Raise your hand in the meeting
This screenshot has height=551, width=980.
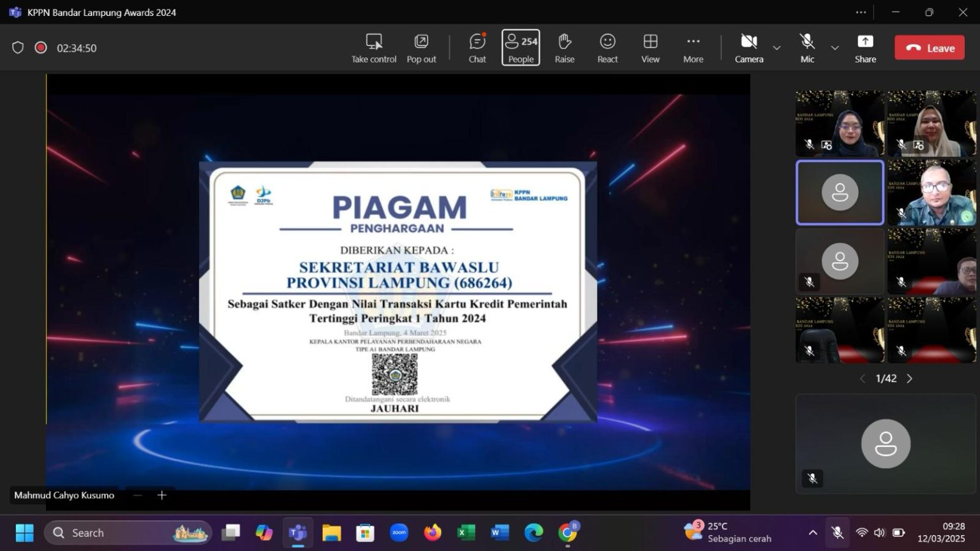point(564,48)
